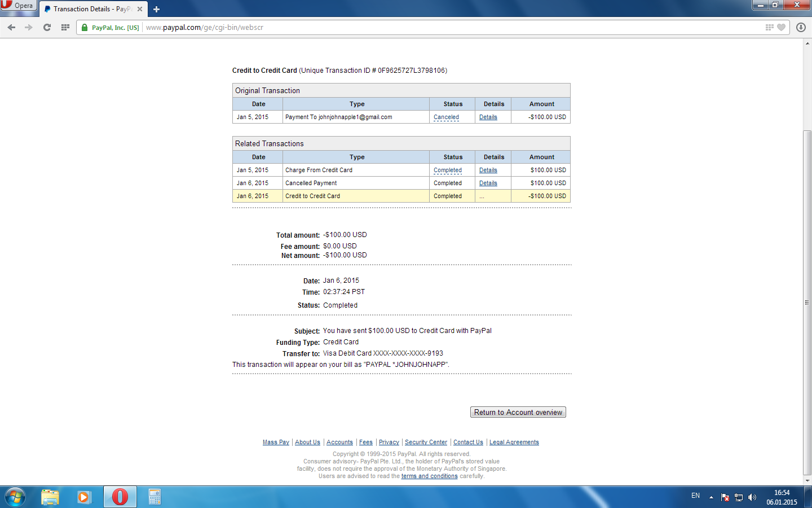
Task: Open the Contact Us footer link
Action: click(468, 443)
